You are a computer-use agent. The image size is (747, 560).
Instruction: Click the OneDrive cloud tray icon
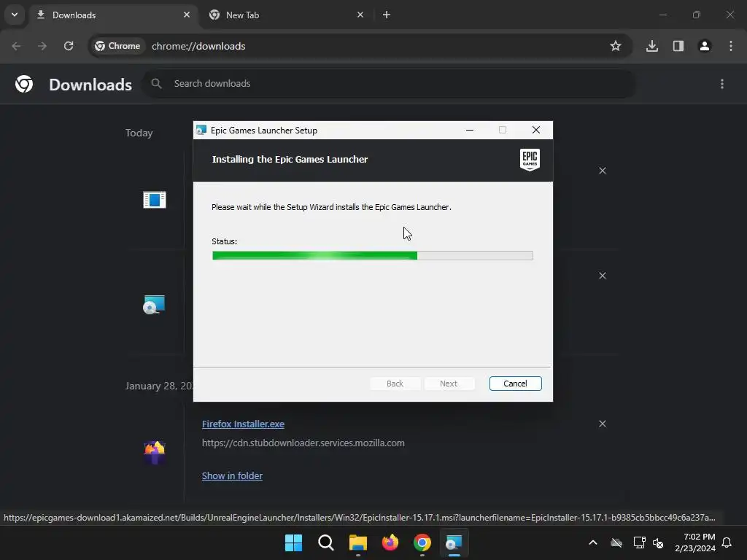616,542
